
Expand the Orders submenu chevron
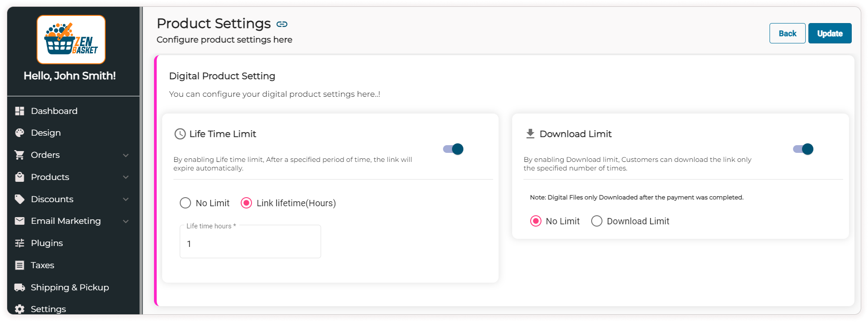(x=126, y=155)
